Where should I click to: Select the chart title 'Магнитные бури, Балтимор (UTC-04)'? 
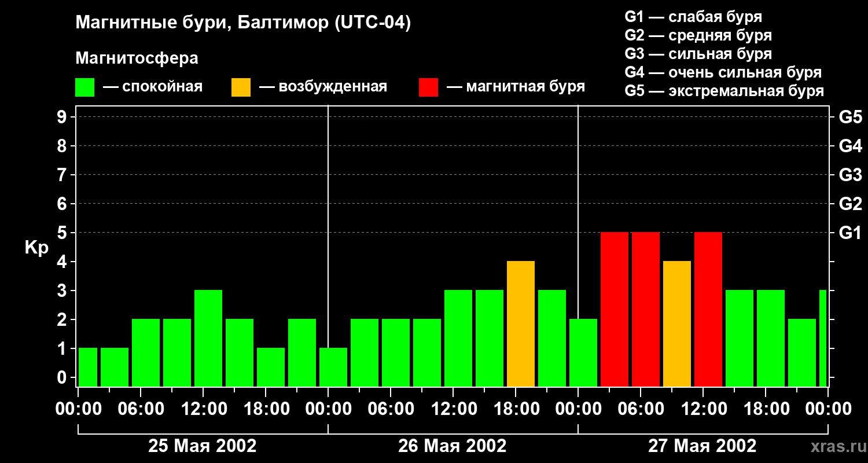tap(243, 23)
